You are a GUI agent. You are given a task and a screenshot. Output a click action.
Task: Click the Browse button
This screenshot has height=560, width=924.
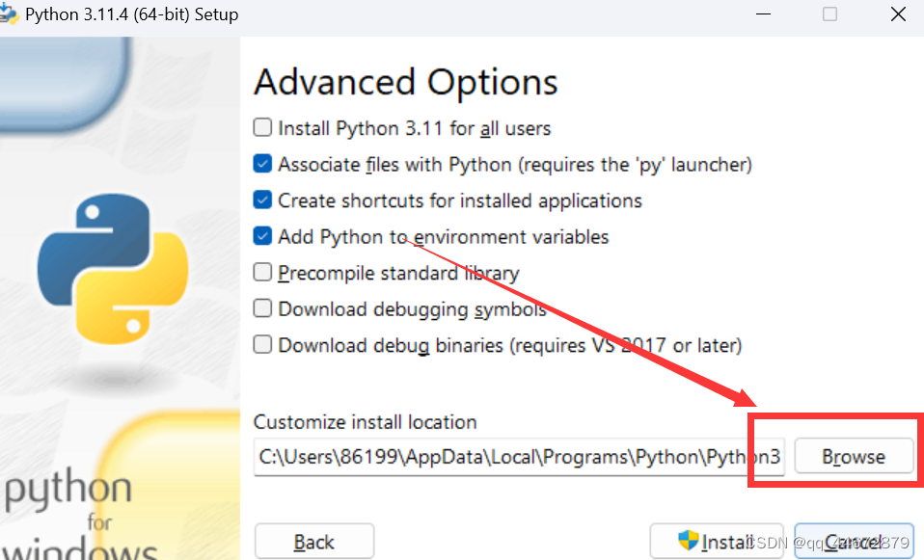coord(854,456)
